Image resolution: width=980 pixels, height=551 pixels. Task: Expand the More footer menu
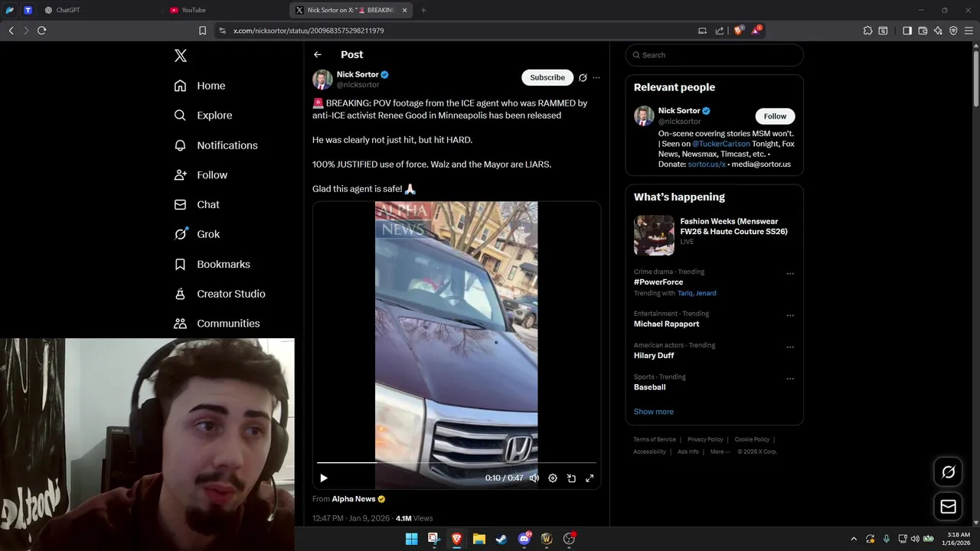(x=719, y=452)
